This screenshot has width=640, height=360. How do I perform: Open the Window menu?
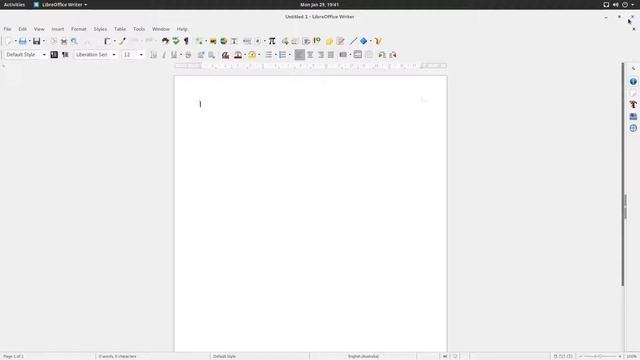pyautogui.click(x=161, y=29)
